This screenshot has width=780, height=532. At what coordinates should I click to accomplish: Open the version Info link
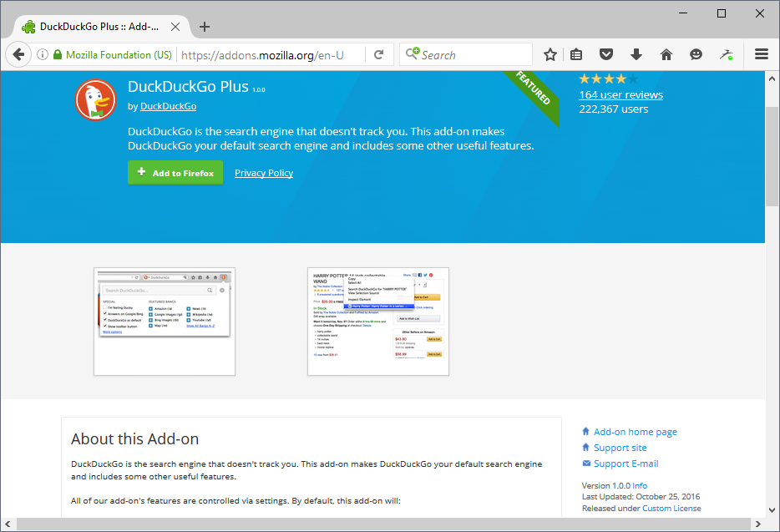tap(640, 486)
